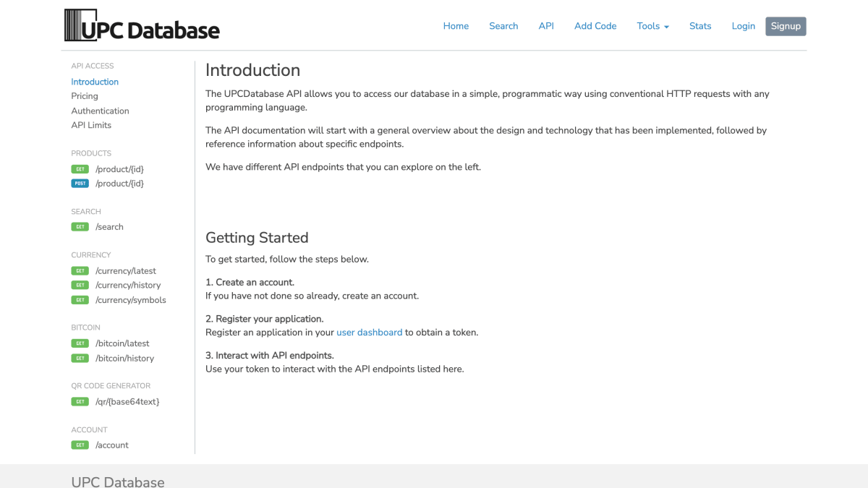868x488 pixels.
Task: Click GET badge beside /currency/latest
Action: pyautogui.click(x=80, y=271)
